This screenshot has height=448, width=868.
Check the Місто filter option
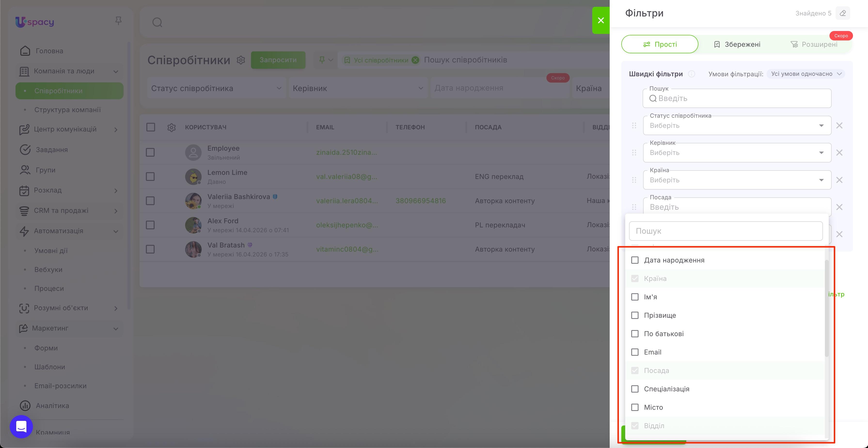[x=635, y=407]
